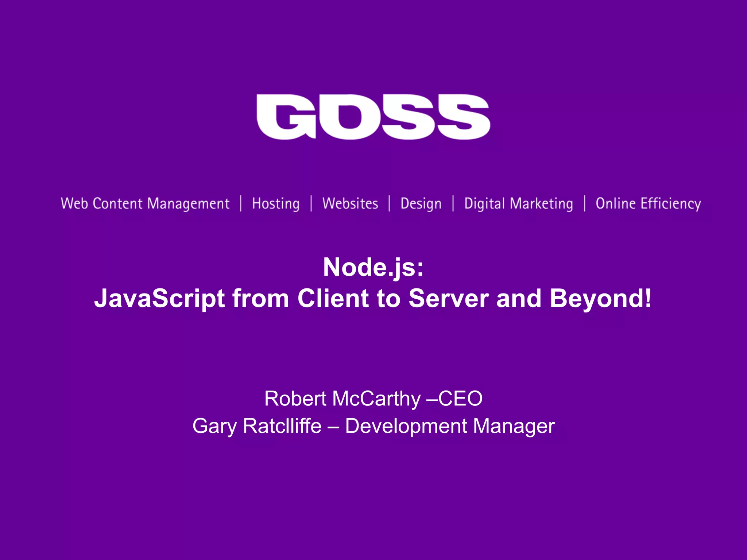Click the separator bar between Hosting and Websites
This screenshot has width=747, height=560.
[x=311, y=203]
